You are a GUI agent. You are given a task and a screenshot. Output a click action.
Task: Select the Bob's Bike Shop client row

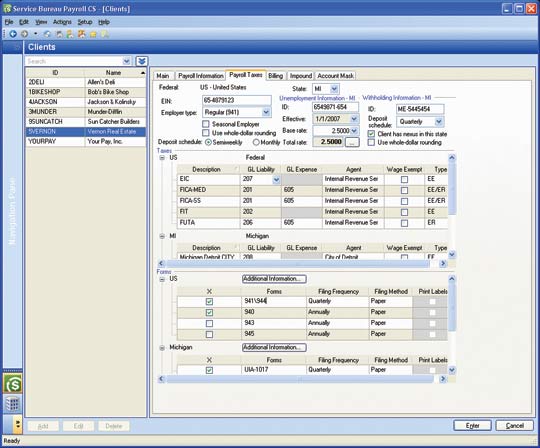click(x=86, y=92)
